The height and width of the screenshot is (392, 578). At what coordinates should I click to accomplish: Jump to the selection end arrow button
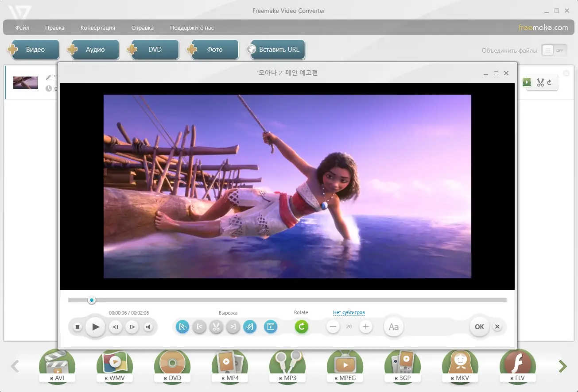click(x=233, y=327)
